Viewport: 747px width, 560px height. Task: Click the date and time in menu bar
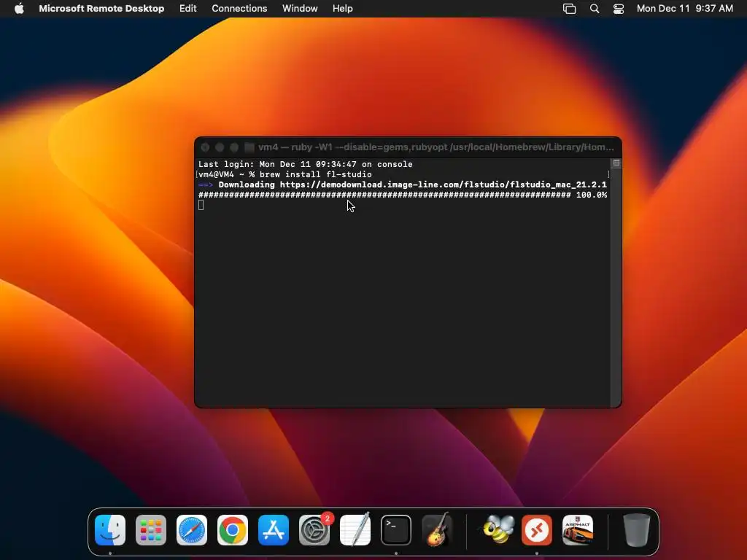tap(684, 9)
